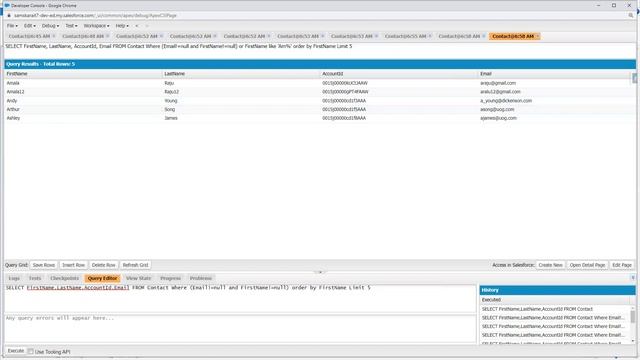
Task: Select the 'Amala' FirstName cell
Action: (83, 83)
